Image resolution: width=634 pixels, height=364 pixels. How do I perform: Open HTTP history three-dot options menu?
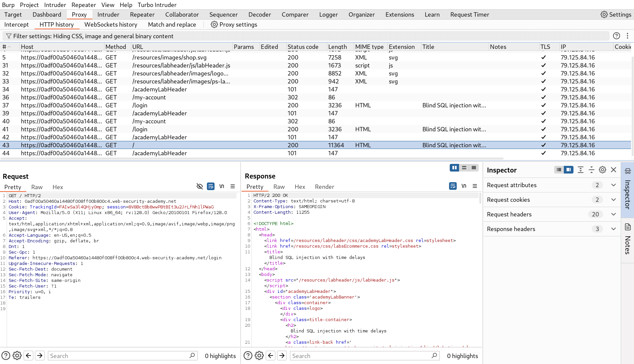pyautogui.click(x=627, y=36)
